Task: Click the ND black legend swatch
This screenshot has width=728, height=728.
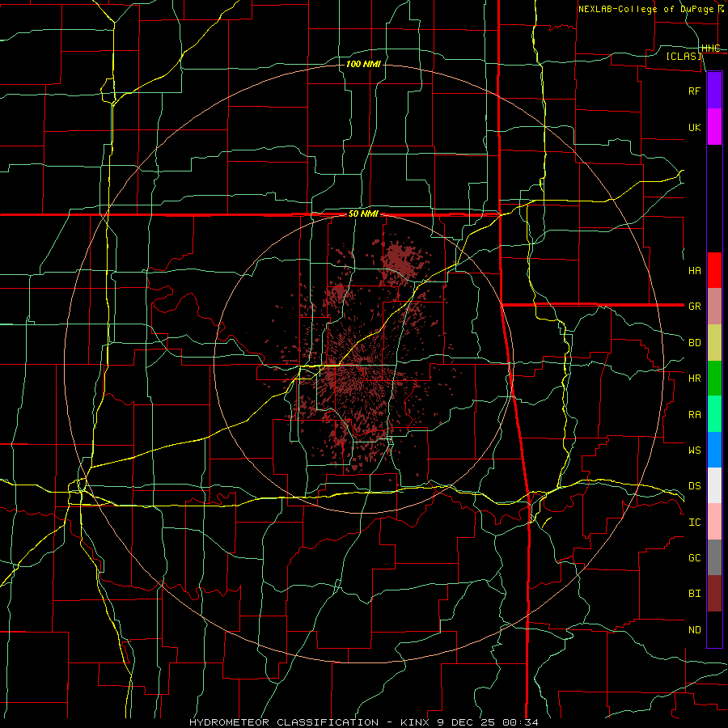Action: tap(714, 629)
